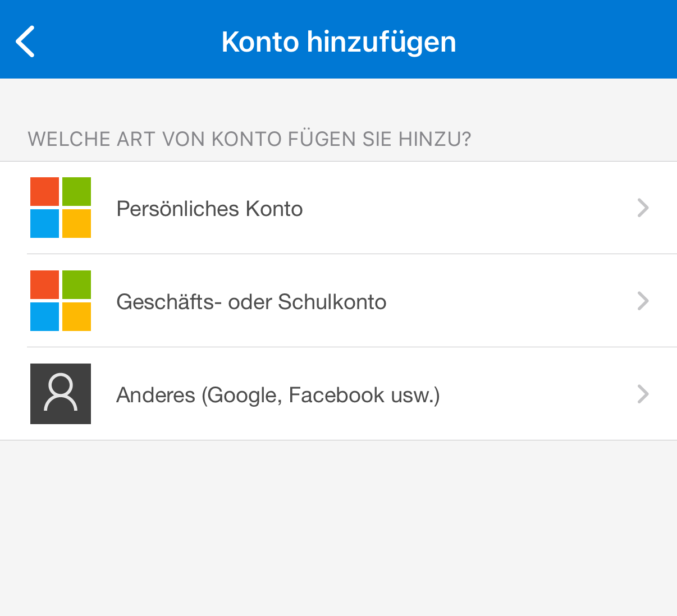Open chevron on Geschäfts- oder Schulkonto row
This screenshot has width=677, height=616.
[x=643, y=301]
